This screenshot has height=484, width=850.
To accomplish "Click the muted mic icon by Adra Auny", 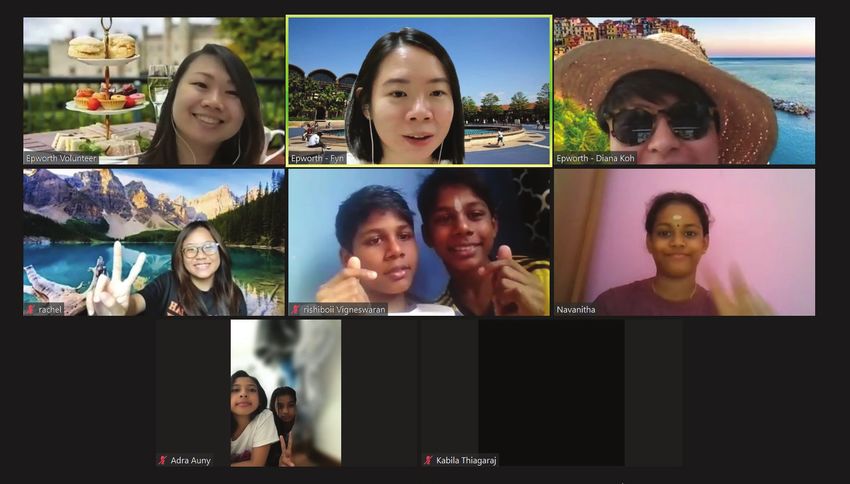I will click(163, 461).
